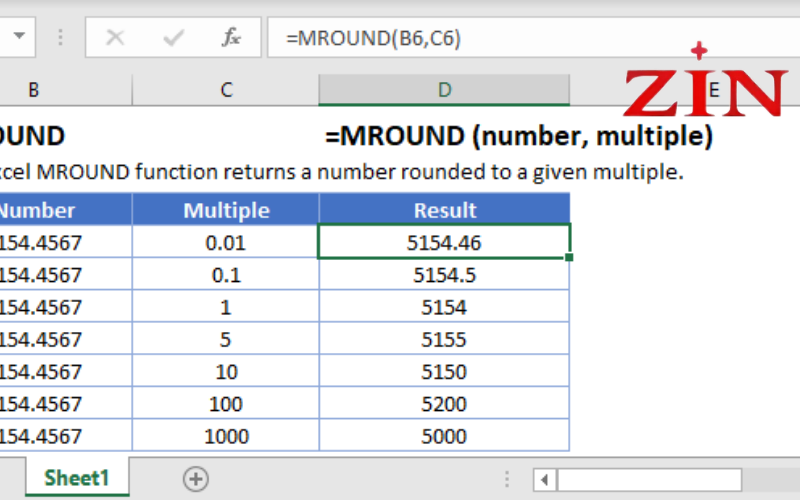Select the column B header
The width and height of the screenshot is (800, 500).
[66, 90]
